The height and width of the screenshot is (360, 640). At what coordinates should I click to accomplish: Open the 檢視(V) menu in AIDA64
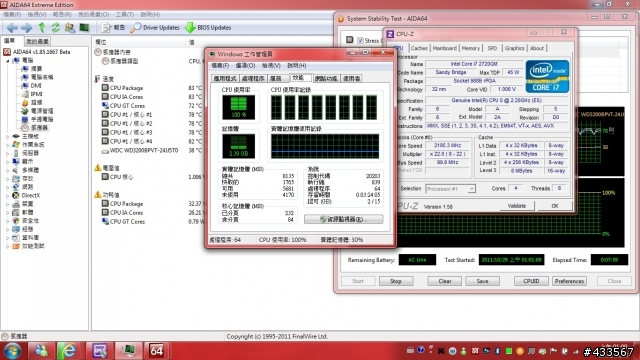click(37, 14)
